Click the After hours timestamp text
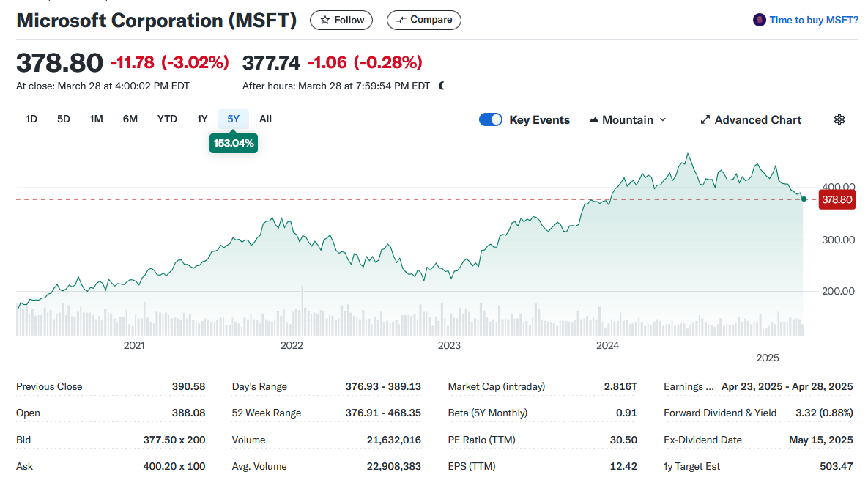The height and width of the screenshot is (483, 868). (336, 86)
